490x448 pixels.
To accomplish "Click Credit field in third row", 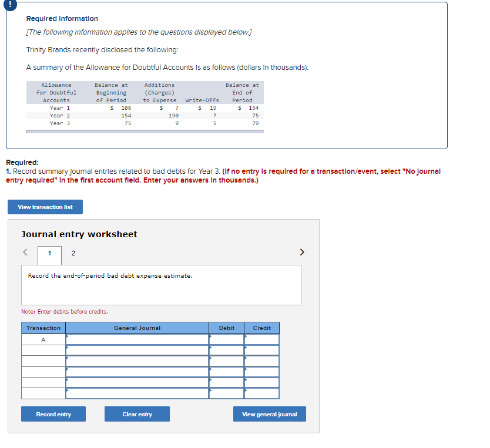I will coord(262,361).
